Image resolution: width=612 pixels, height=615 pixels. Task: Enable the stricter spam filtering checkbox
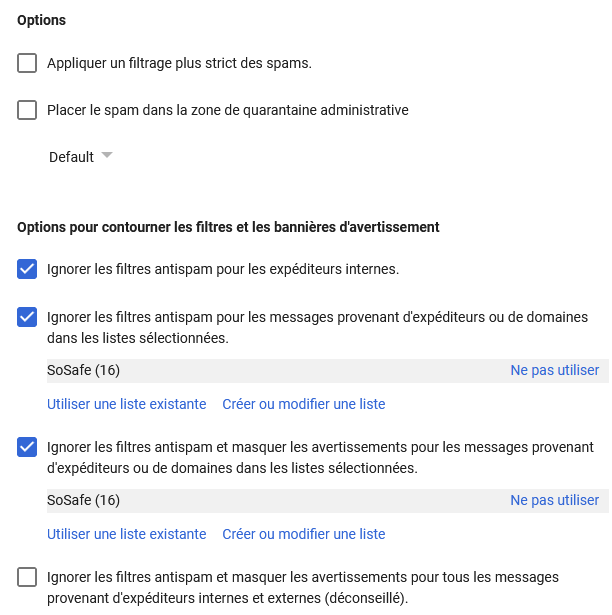27,64
